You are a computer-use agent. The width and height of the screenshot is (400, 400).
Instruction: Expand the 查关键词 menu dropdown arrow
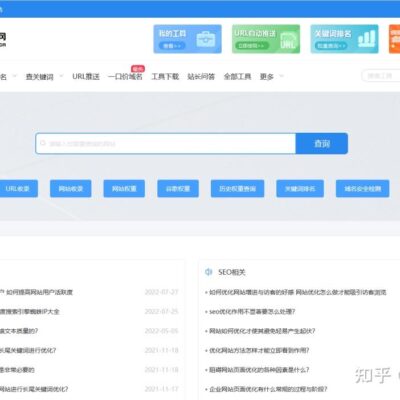[x=61, y=76]
